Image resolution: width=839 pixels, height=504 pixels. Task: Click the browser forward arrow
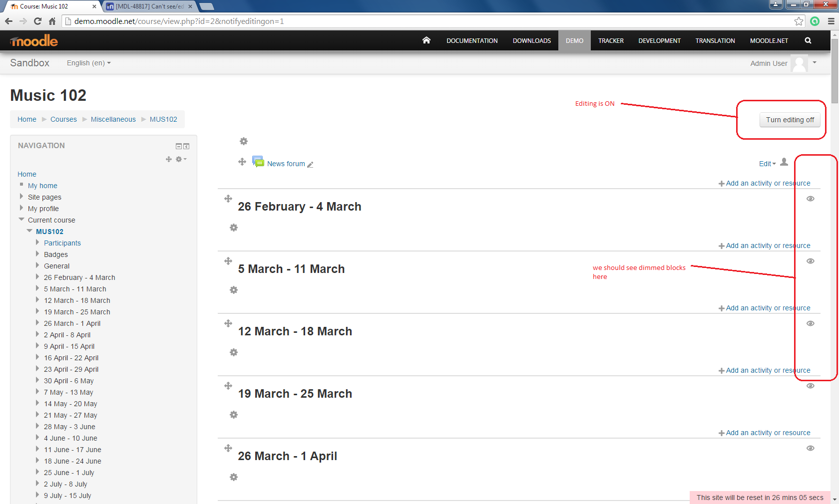pyautogui.click(x=23, y=21)
